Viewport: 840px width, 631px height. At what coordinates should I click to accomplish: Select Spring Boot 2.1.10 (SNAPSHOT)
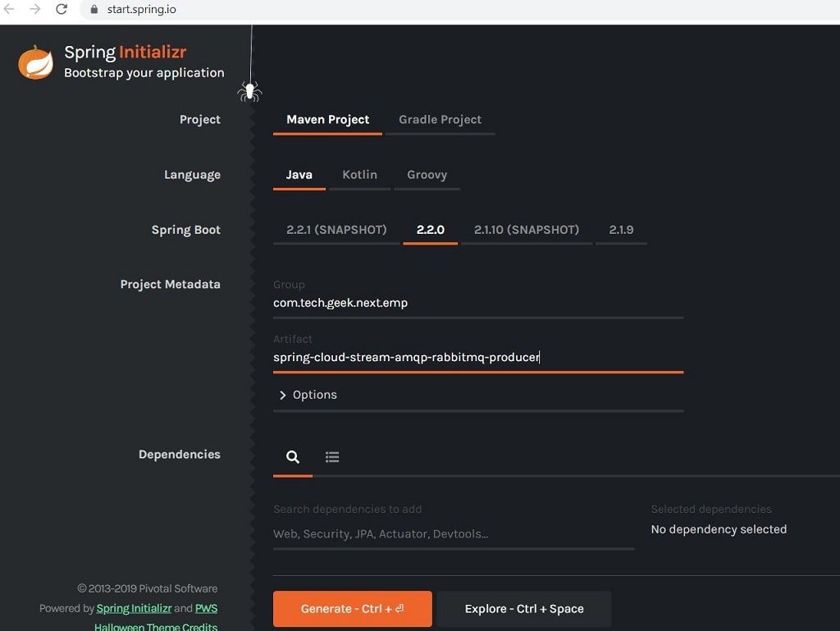tap(527, 230)
